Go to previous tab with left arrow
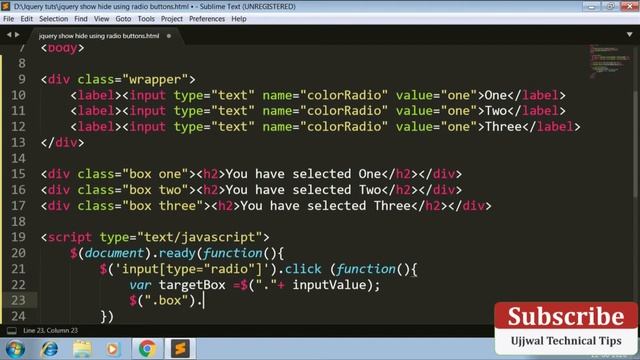This screenshot has width=640, height=360. pos(9,35)
